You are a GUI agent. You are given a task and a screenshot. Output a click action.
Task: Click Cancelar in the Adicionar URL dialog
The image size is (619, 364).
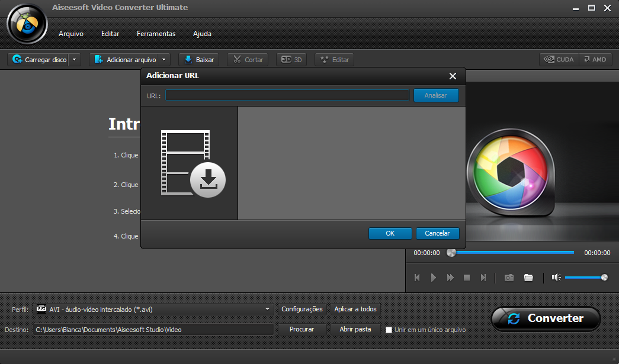tap(437, 233)
